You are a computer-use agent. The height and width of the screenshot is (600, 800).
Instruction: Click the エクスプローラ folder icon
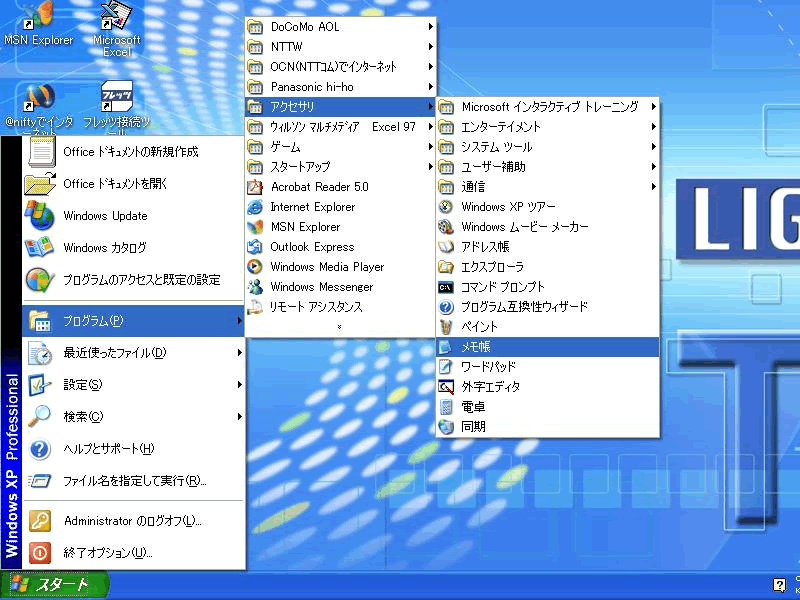click(446, 267)
